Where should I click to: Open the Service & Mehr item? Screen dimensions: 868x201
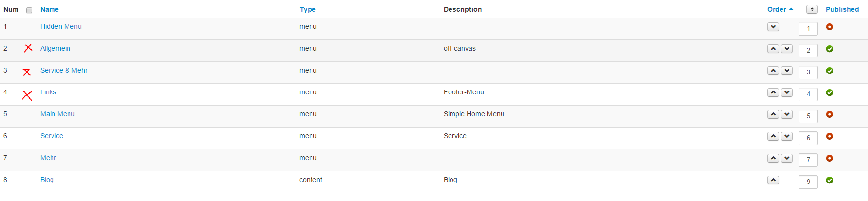pos(64,70)
